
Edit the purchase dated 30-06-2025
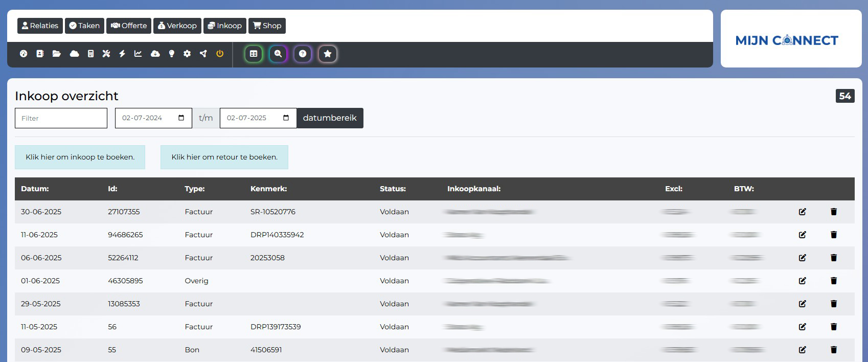pyautogui.click(x=802, y=212)
